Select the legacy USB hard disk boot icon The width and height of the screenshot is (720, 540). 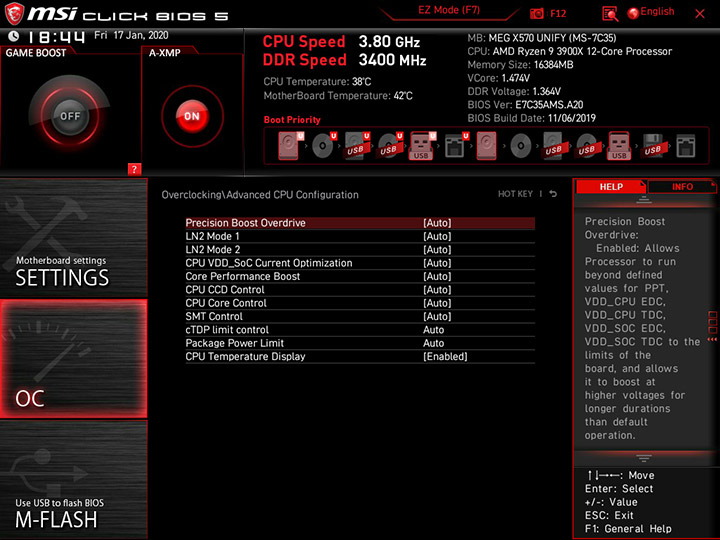[x=553, y=146]
